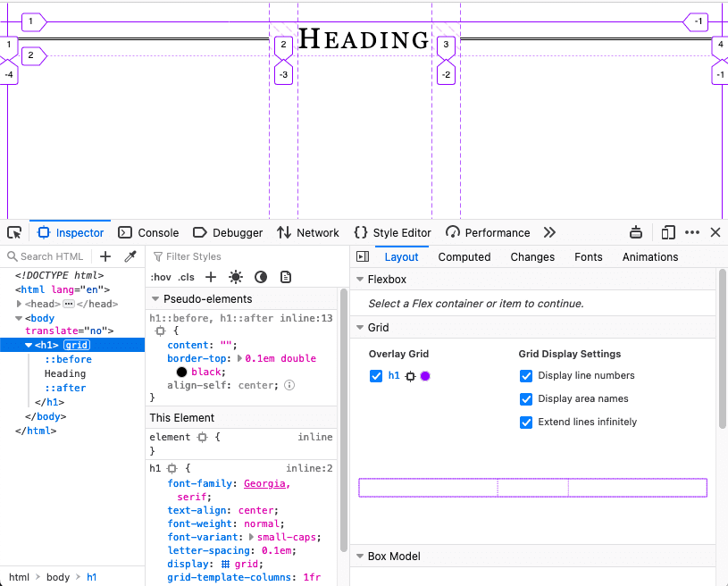This screenshot has width=728, height=586.
Task: Select the element picker tool
Action: coord(14,232)
